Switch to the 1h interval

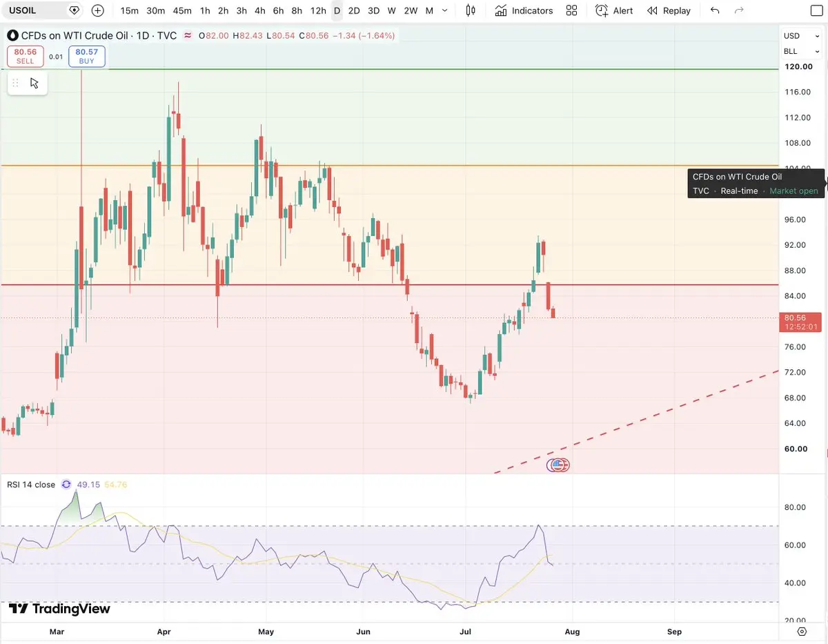pos(205,10)
